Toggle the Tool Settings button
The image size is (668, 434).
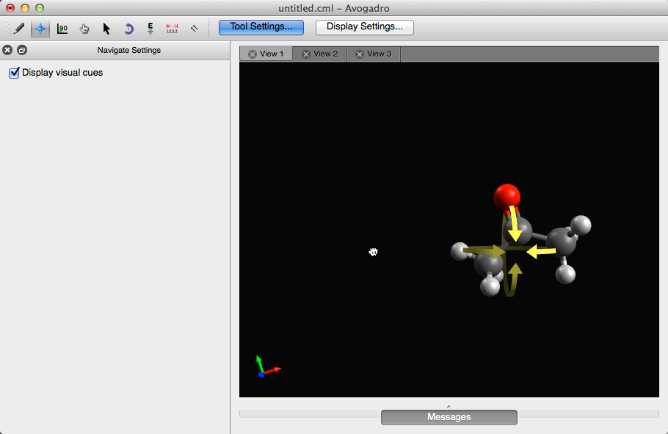[261, 27]
